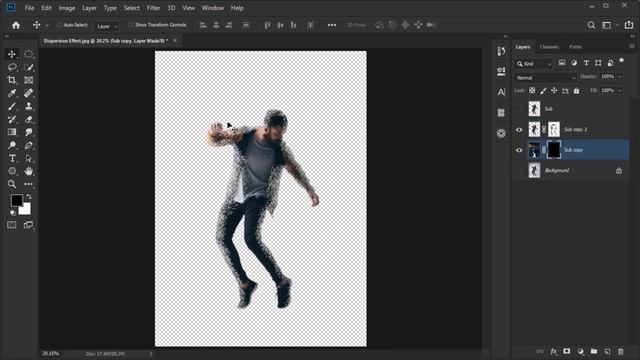Select the Horizontal Type tool
The image size is (640, 360).
tap(12, 158)
